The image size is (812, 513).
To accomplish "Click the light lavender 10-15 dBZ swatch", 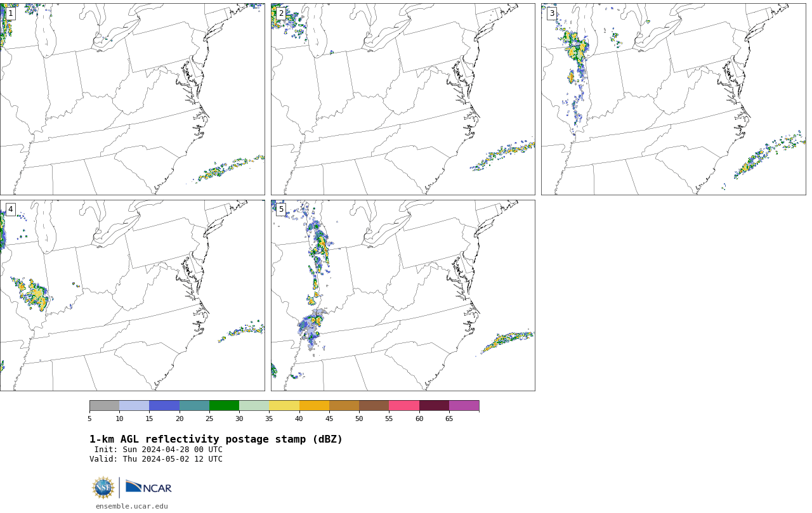I will 134,406.
